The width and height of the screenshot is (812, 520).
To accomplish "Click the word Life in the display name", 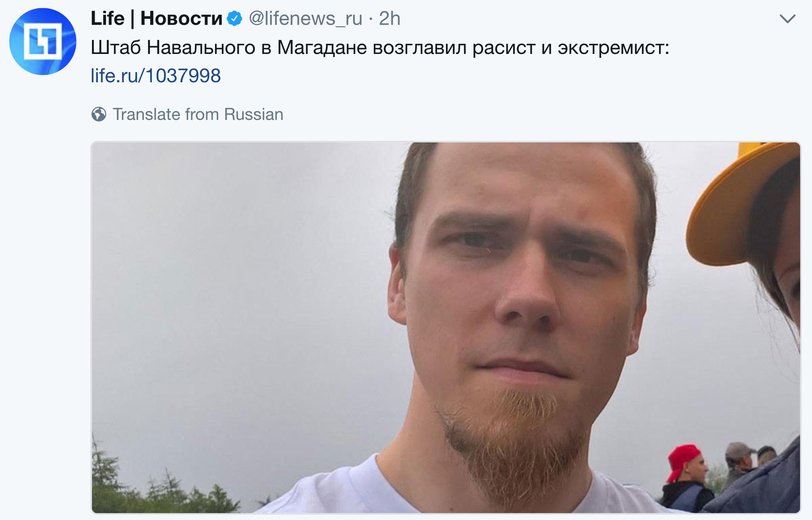I will click(107, 18).
